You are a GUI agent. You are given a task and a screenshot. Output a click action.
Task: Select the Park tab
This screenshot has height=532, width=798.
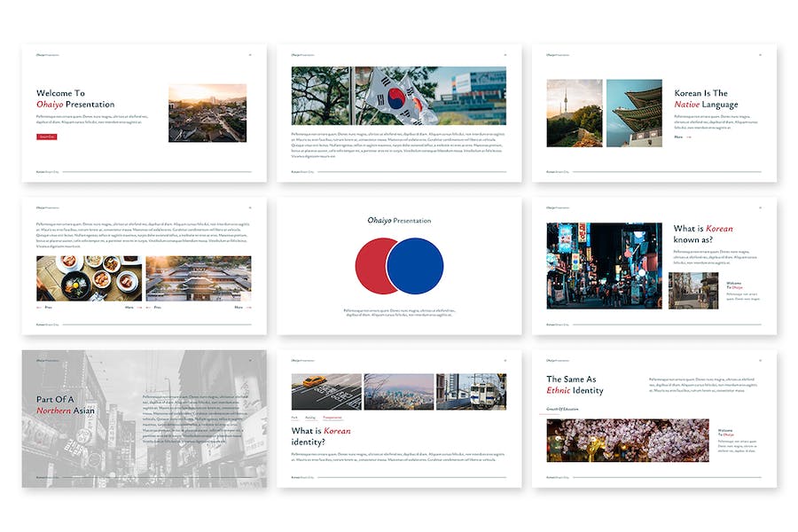tap(295, 416)
